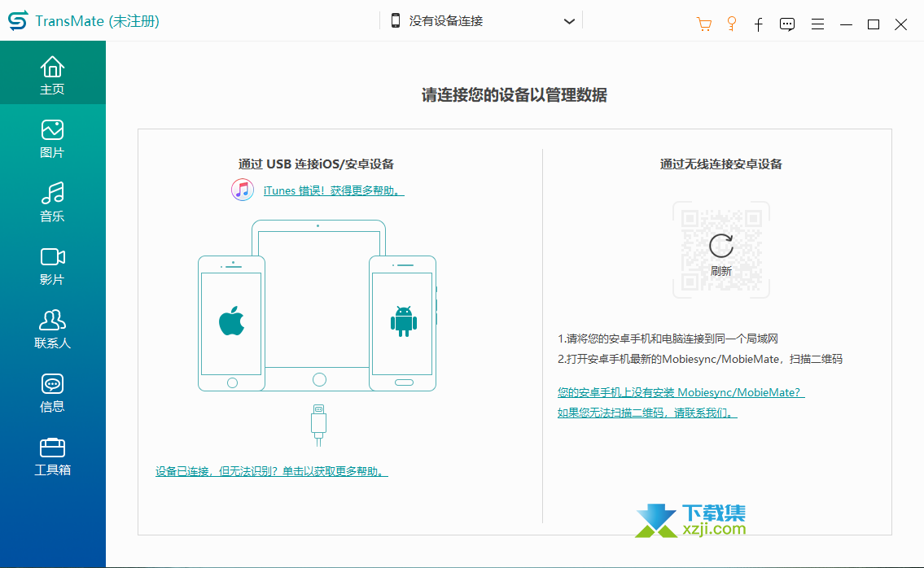Open the 联系人 contacts section

[52, 329]
